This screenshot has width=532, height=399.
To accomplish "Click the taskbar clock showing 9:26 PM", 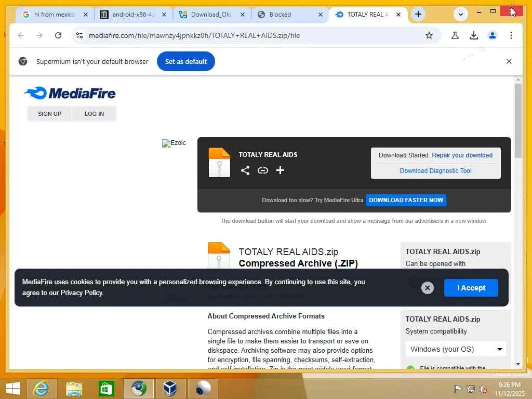I will click(x=509, y=389).
